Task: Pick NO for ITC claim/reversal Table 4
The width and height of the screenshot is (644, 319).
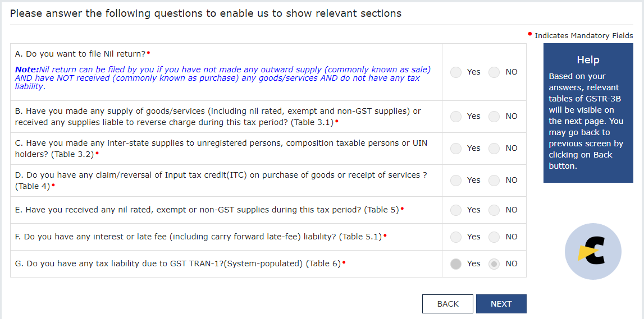Action: point(494,181)
